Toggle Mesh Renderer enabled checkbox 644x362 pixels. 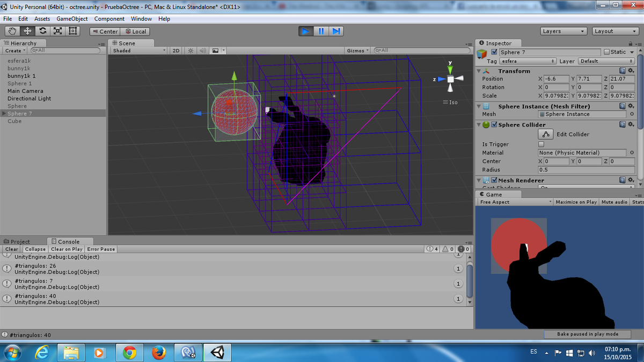(x=494, y=180)
